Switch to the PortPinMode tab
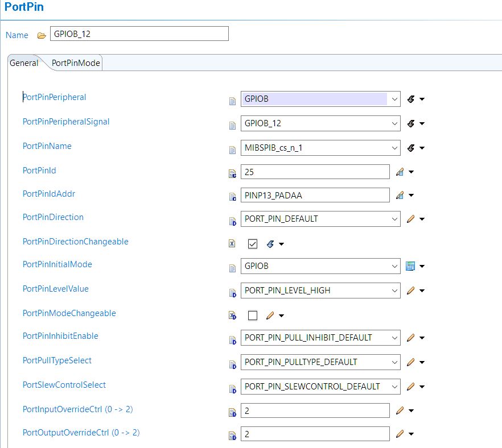Image resolution: width=502 pixels, height=448 pixels. (76, 63)
